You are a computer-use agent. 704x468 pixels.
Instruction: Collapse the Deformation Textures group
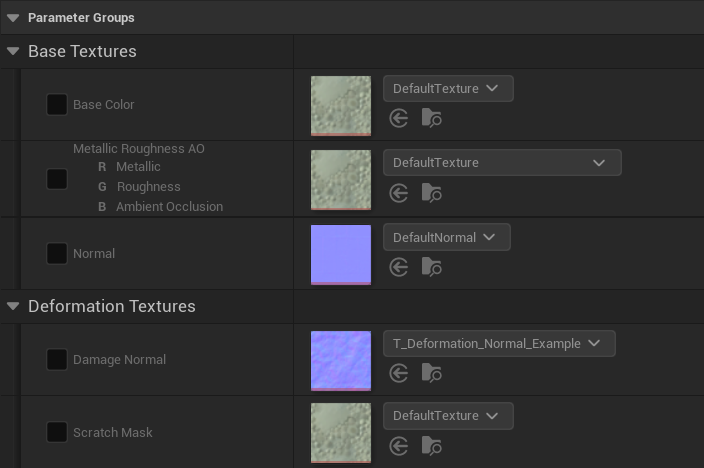13,306
